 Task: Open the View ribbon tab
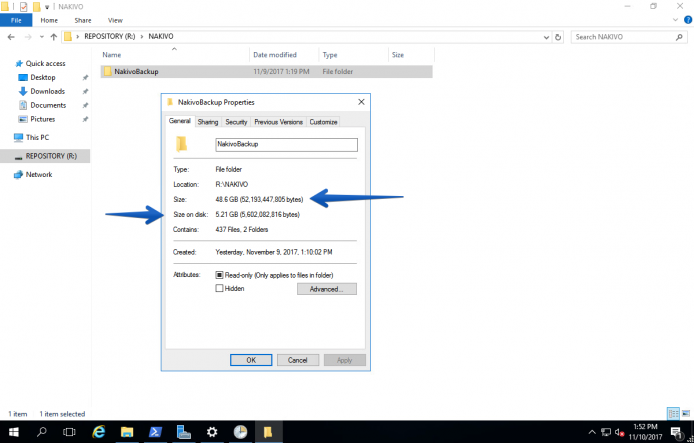click(115, 20)
